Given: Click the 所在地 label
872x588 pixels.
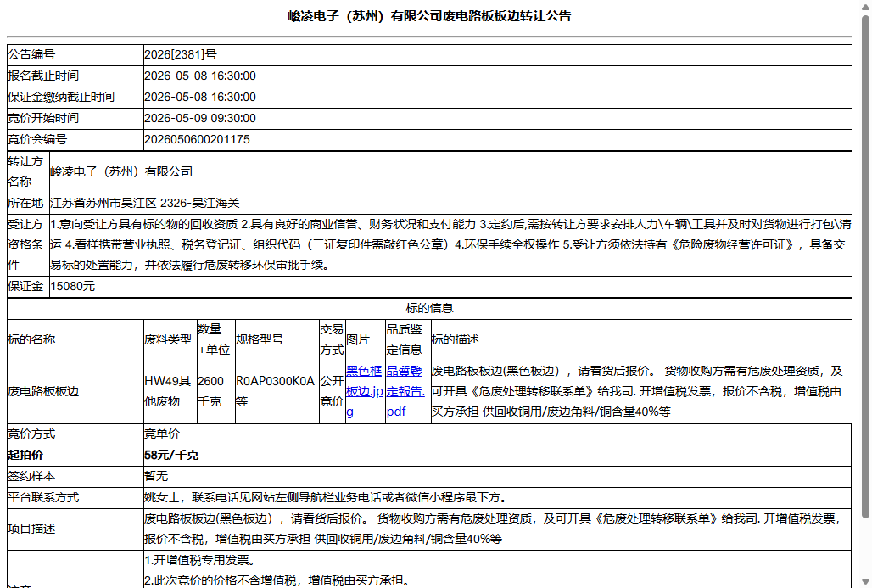Looking at the screenshot, I should click(25, 203).
